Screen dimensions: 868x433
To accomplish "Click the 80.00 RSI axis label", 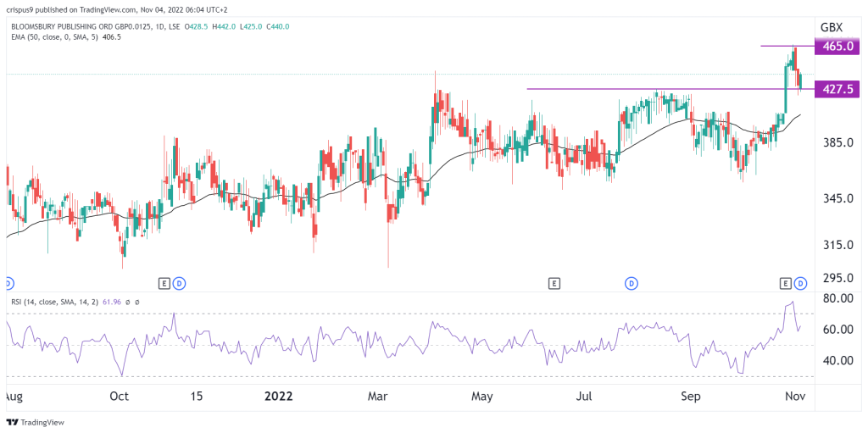I will tap(839, 299).
